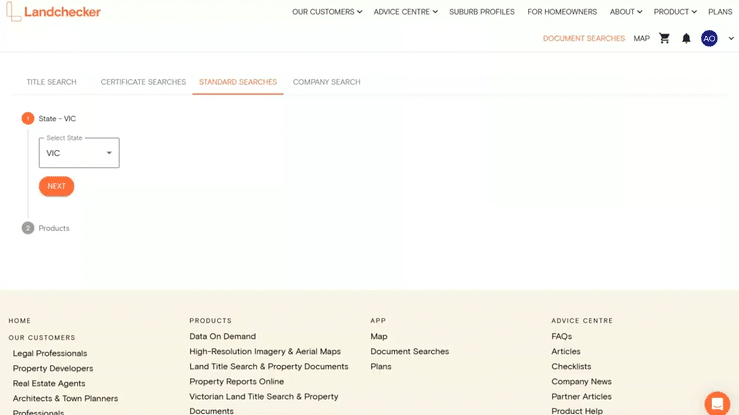Click the orange Next button
Screen dimensions: 739x415
pos(57,186)
